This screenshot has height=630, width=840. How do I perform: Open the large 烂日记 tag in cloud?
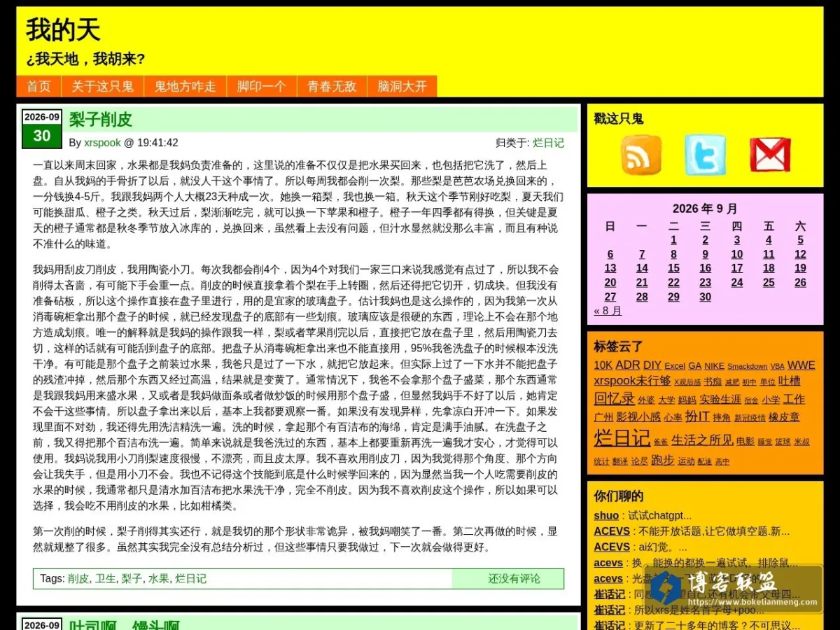pyautogui.click(x=622, y=437)
